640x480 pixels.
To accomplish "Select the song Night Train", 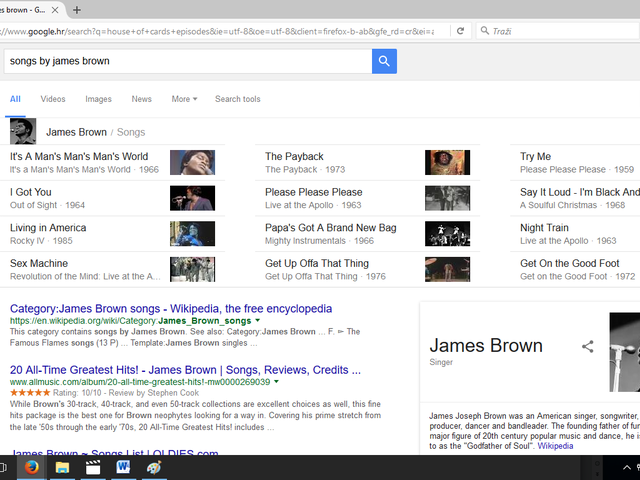I will coord(544,228).
